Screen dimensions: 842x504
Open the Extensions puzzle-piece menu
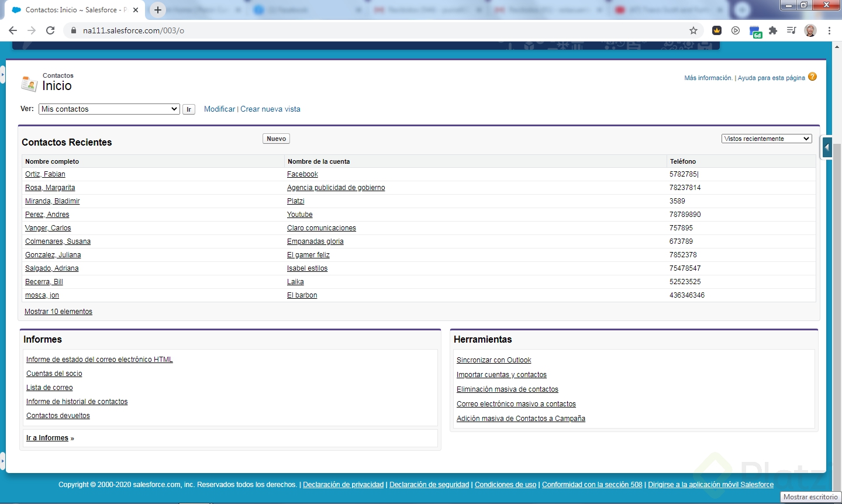(773, 30)
